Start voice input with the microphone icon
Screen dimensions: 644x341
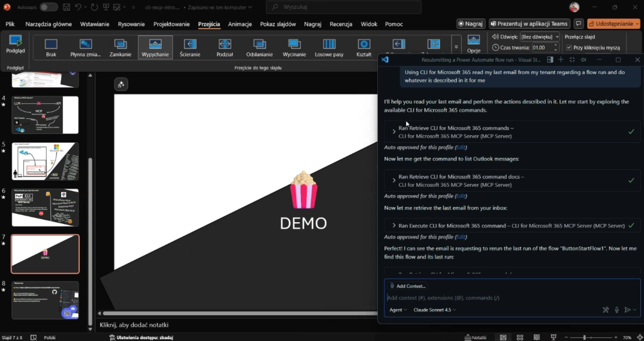[617, 310]
